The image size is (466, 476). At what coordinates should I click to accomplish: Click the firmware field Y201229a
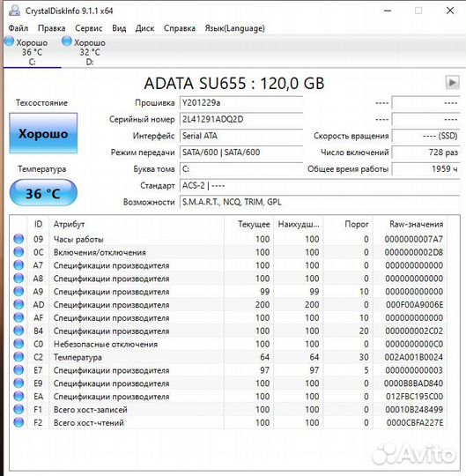tap(241, 103)
